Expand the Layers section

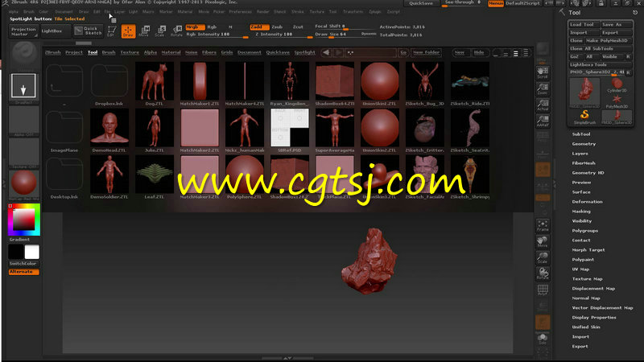[580, 154]
